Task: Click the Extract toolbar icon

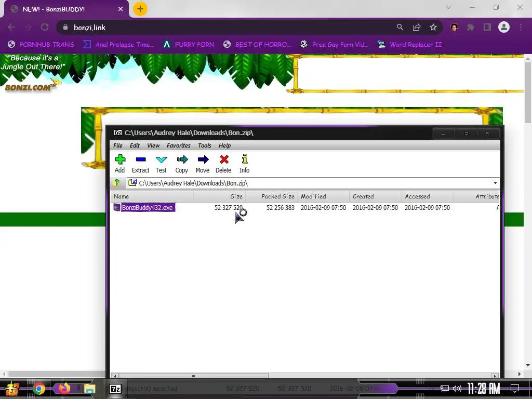Action: click(x=140, y=164)
